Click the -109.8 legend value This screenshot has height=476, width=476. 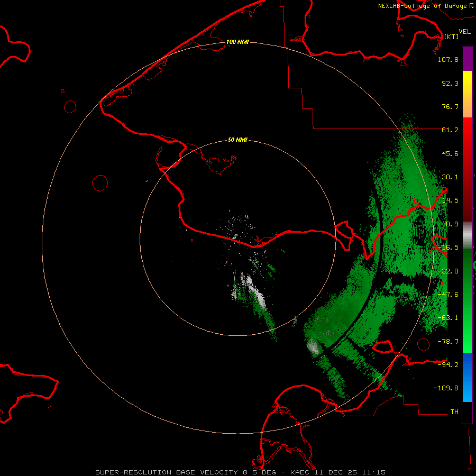click(446, 388)
